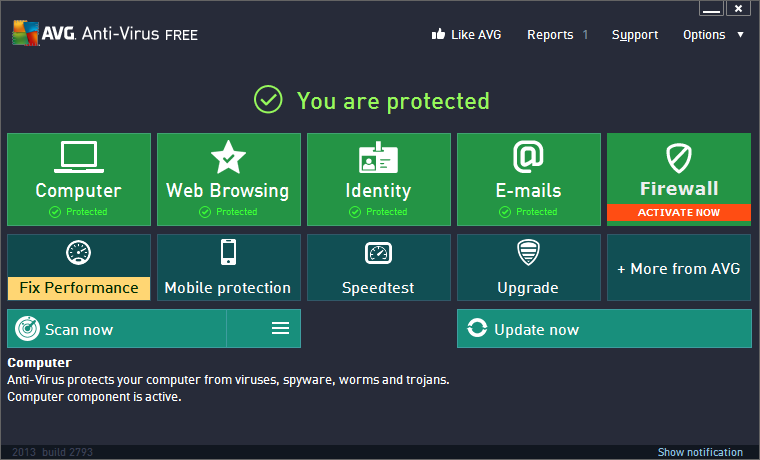760x460 pixels.
Task: Launch Speedtest gauge icon tile
Action: pyautogui.click(x=378, y=253)
